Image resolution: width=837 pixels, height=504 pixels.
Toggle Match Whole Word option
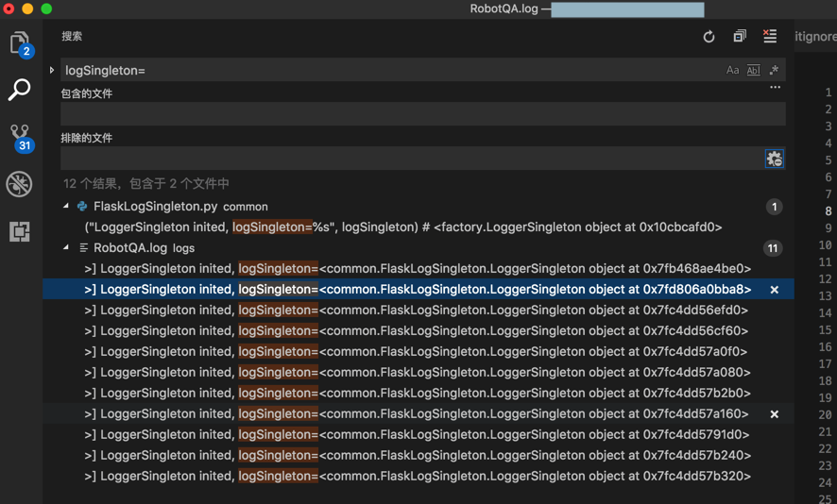tap(753, 71)
